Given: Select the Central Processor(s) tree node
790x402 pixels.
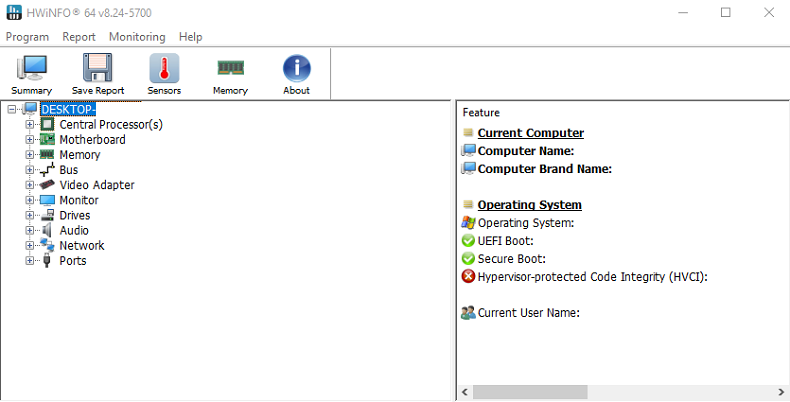Looking at the screenshot, I should [x=110, y=125].
